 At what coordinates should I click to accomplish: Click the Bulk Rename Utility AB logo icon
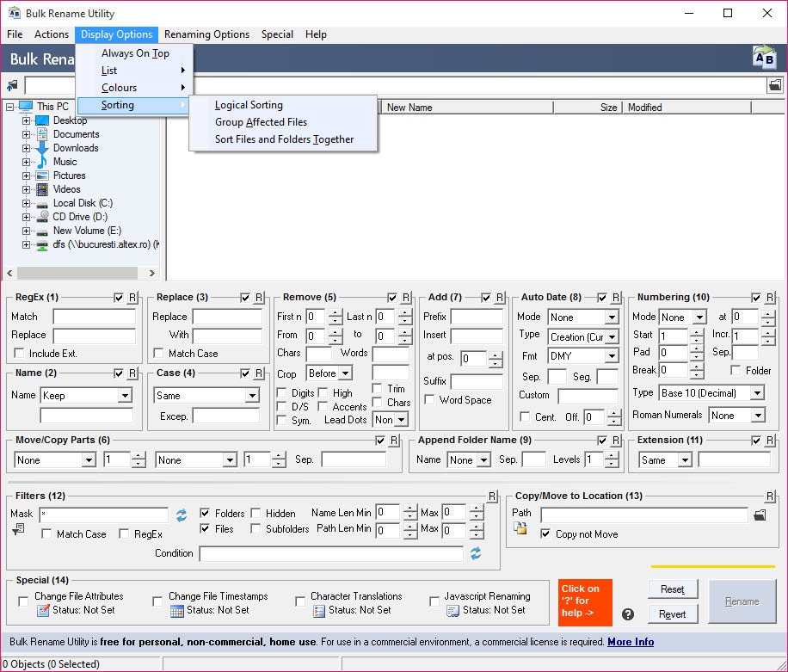(765, 58)
